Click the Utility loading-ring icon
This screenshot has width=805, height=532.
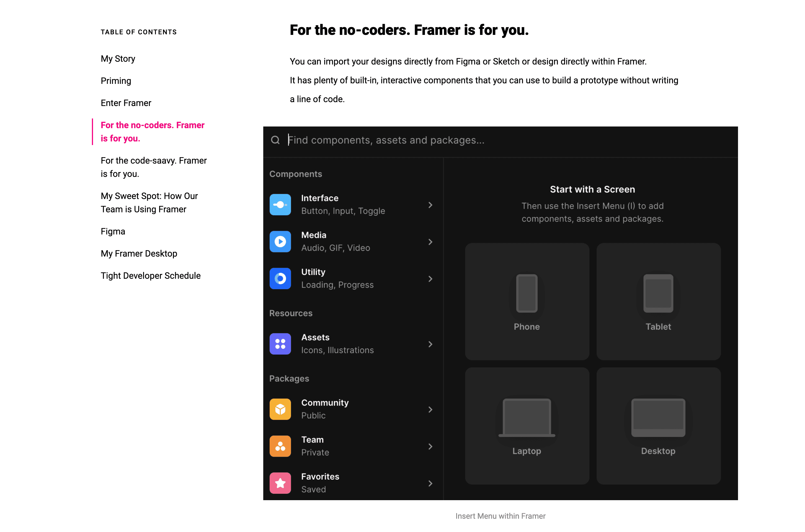click(x=280, y=278)
